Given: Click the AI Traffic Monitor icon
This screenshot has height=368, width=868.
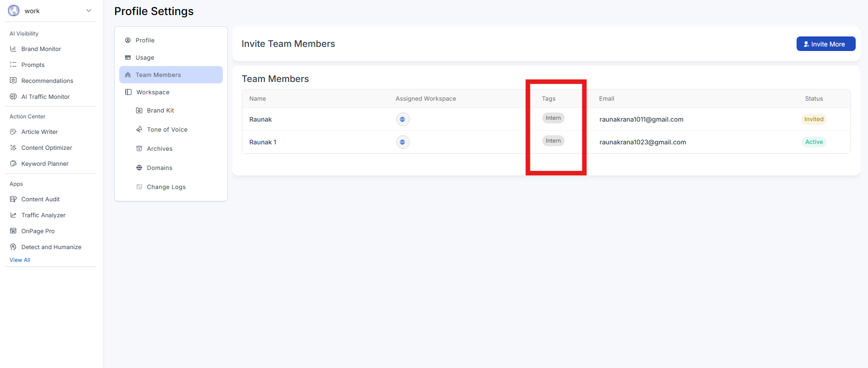Looking at the screenshot, I should click(13, 97).
